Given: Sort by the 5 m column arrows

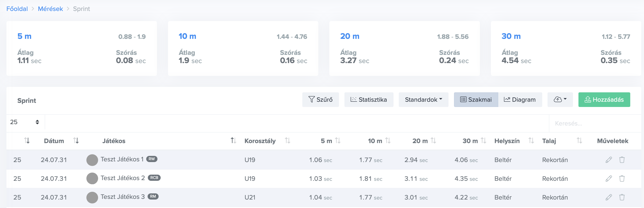Looking at the screenshot, I should click(x=338, y=141).
